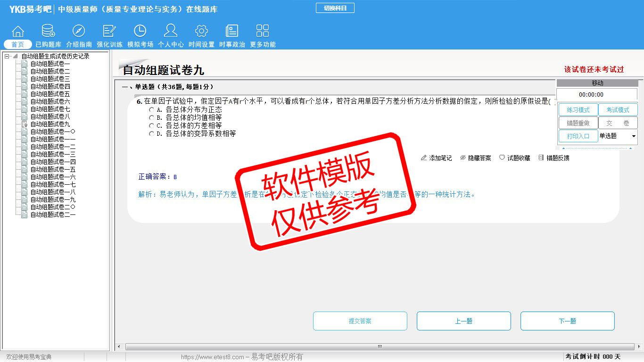Click 切换科目 switch subject button
The image size is (644, 362).
pyautogui.click(x=335, y=8)
